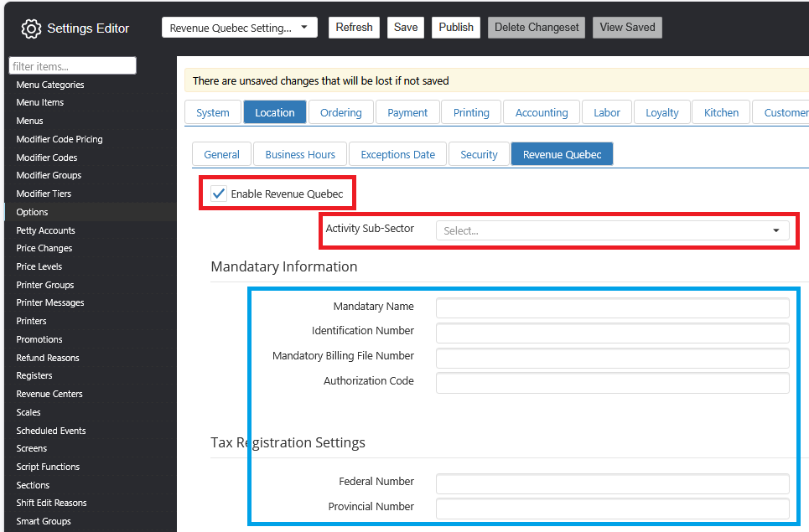Click the Save button

point(406,28)
